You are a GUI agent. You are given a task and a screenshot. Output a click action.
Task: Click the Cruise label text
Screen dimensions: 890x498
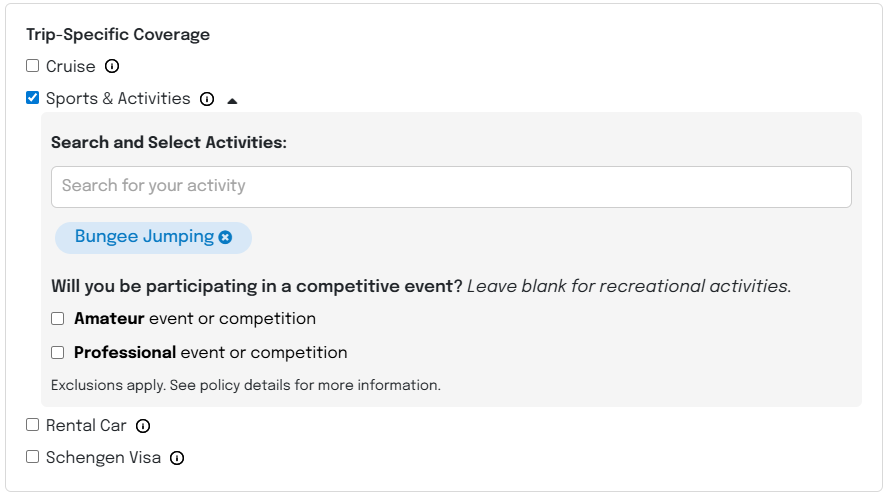[70, 66]
